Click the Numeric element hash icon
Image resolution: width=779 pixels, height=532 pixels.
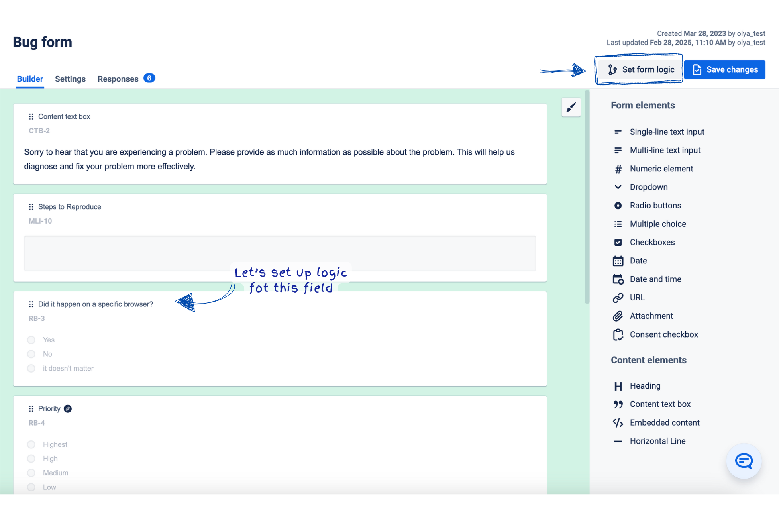618,169
